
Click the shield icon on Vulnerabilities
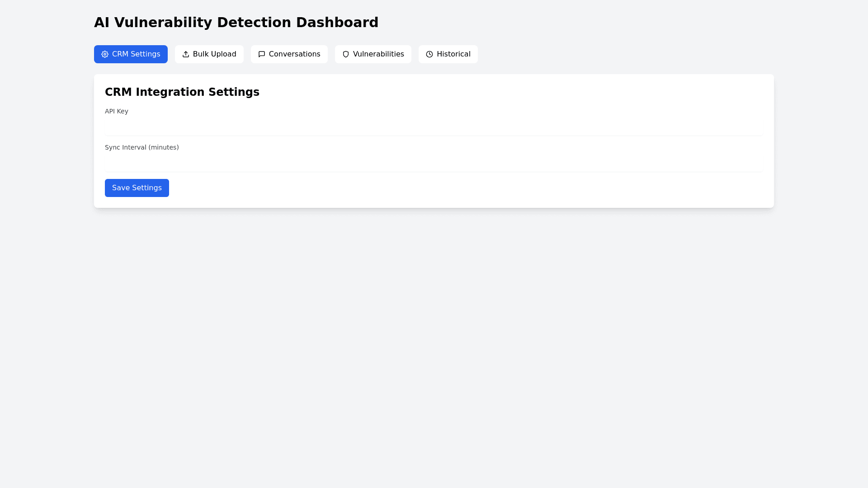tap(346, 54)
